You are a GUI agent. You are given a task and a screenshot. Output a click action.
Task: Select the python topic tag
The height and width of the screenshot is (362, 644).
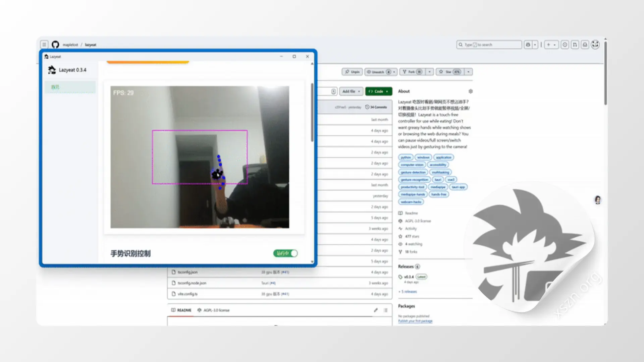406,157
